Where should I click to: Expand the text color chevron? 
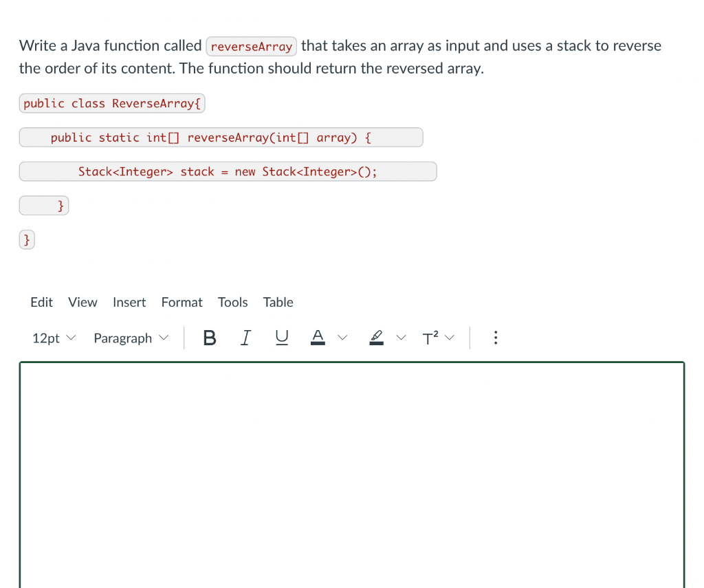pos(343,338)
